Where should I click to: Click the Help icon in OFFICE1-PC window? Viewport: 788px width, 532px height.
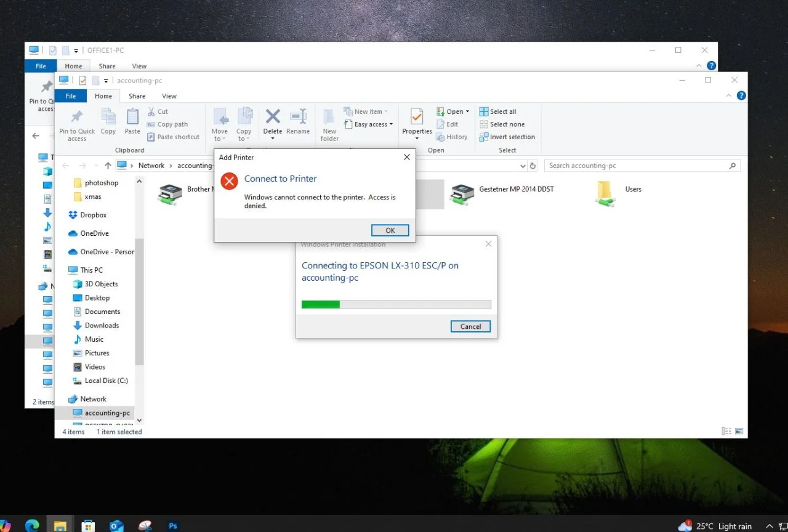point(711,65)
